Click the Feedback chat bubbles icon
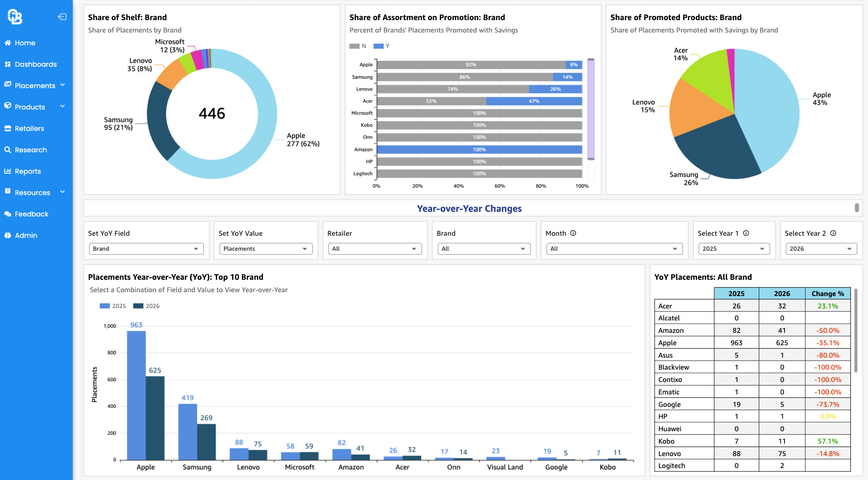The height and width of the screenshot is (480, 868). click(x=8, y=214)
